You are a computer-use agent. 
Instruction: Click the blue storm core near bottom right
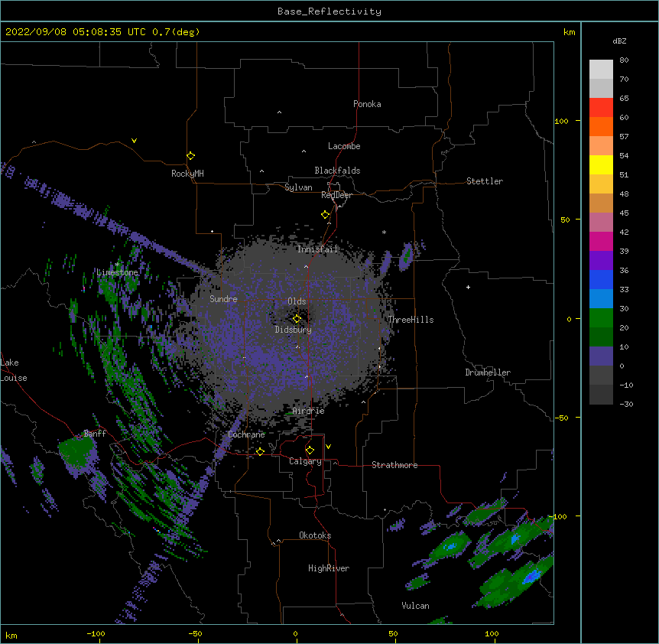[x=531, y=575]
